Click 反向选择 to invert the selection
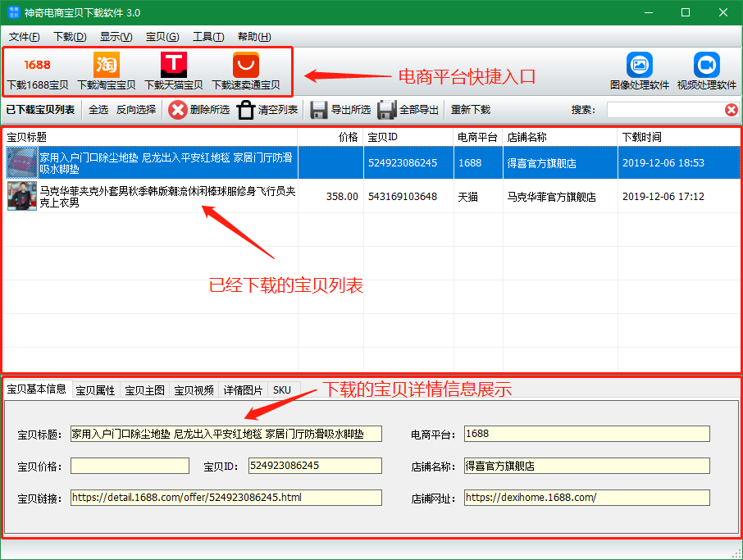The image size is (743, 560). 136,110
